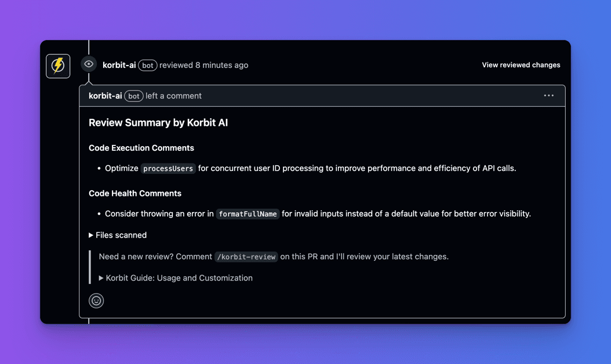
Task: Click the Korbit lightning bolt avatar
Action: click(x=58, y=66)
